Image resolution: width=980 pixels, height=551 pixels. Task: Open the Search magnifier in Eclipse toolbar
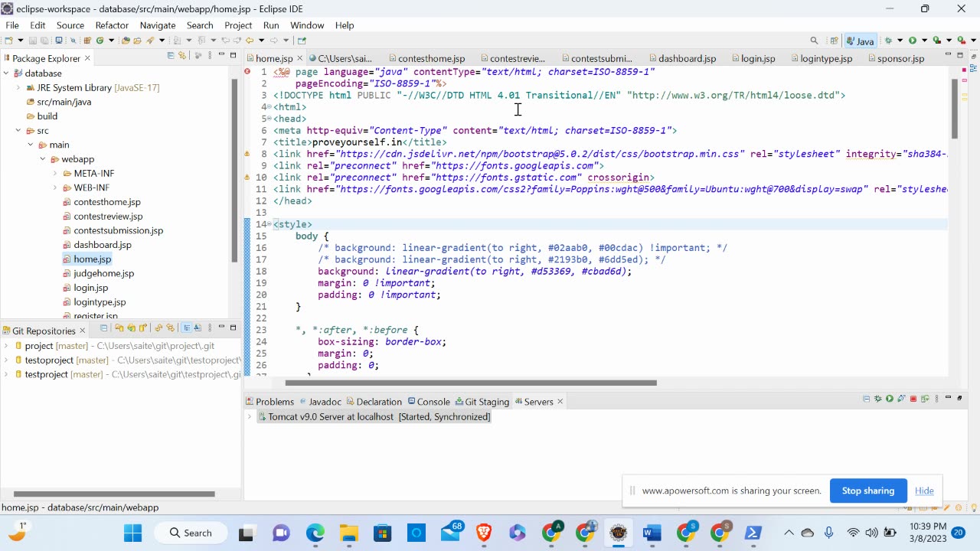(x=814, y=41)
